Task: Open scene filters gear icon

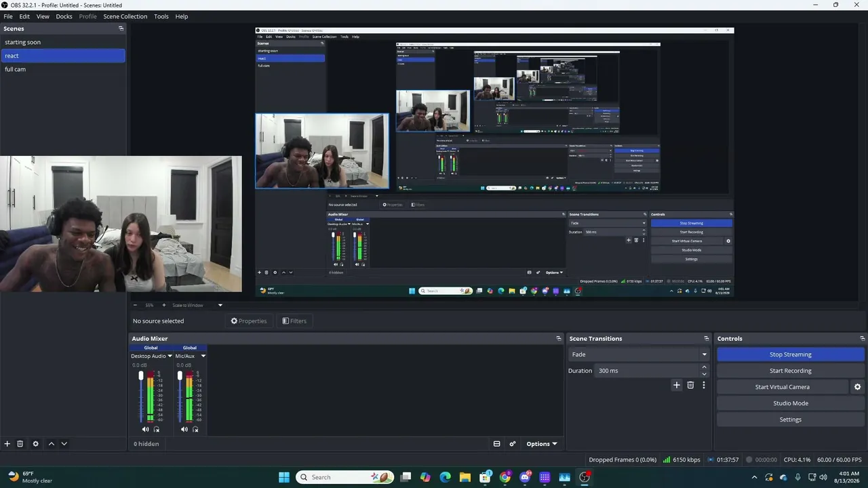Action: point(36,444)
